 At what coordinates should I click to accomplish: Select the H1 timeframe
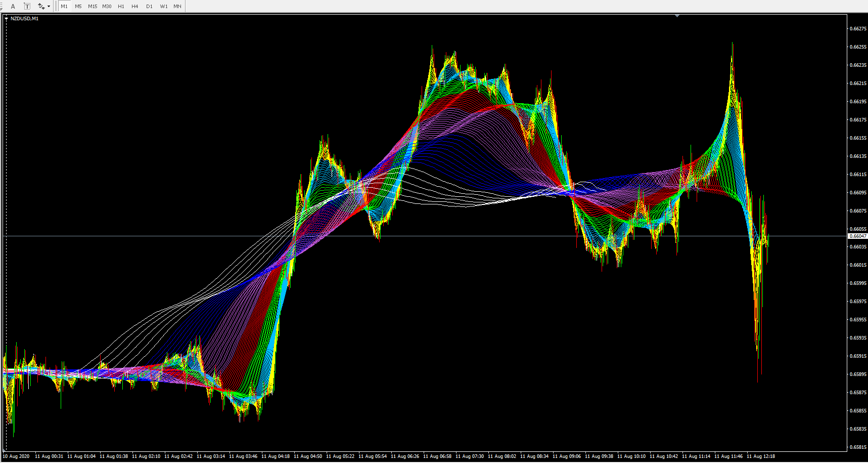(x=121, y=7)
